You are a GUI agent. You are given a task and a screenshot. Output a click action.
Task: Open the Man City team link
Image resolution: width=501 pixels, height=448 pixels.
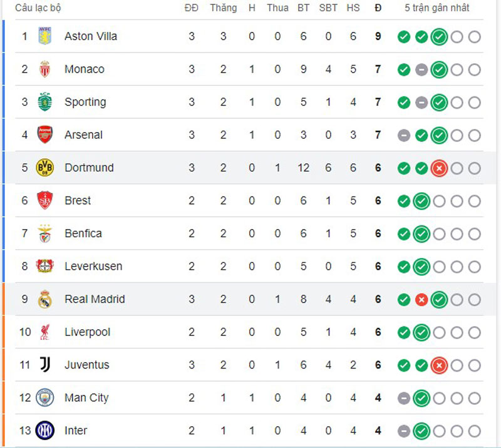click(x=86, y=398)
